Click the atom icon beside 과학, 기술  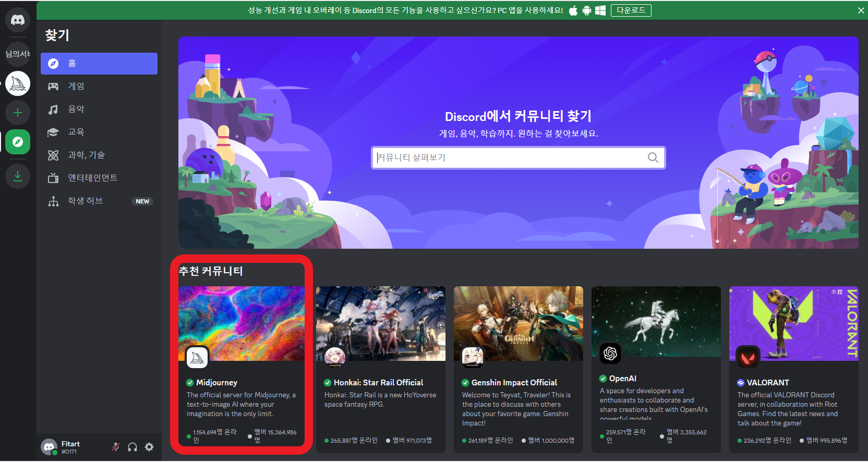(53, 155)
